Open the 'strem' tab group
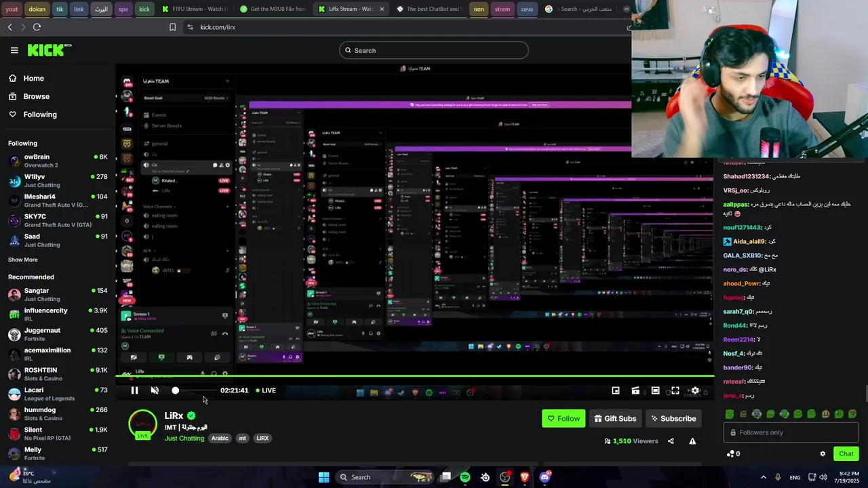The height and width of the screenshot is (488, 868). point(502,9)
